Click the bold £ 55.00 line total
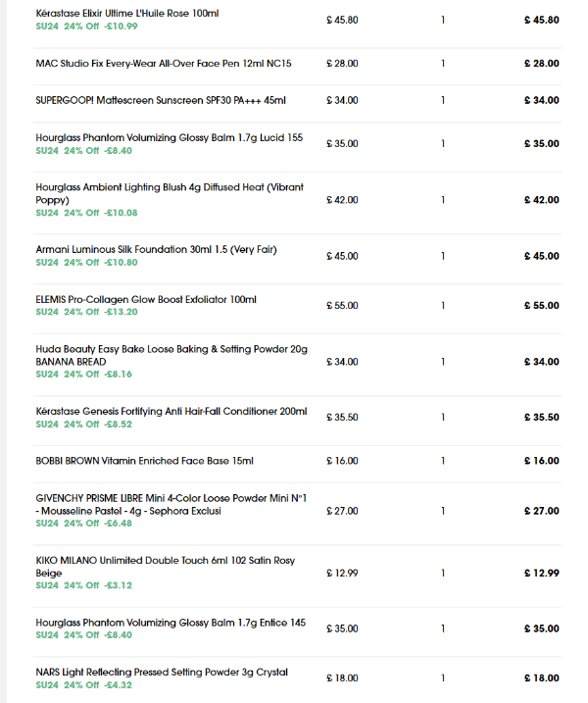Screen dimensions: 588x703 click(x=541, y=306)
